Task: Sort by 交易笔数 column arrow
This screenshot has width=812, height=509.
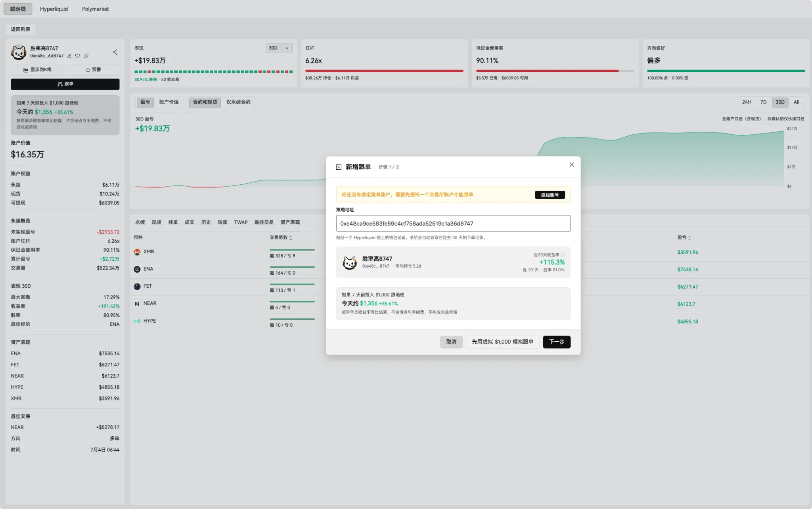Action: click(x=291, y=238)
